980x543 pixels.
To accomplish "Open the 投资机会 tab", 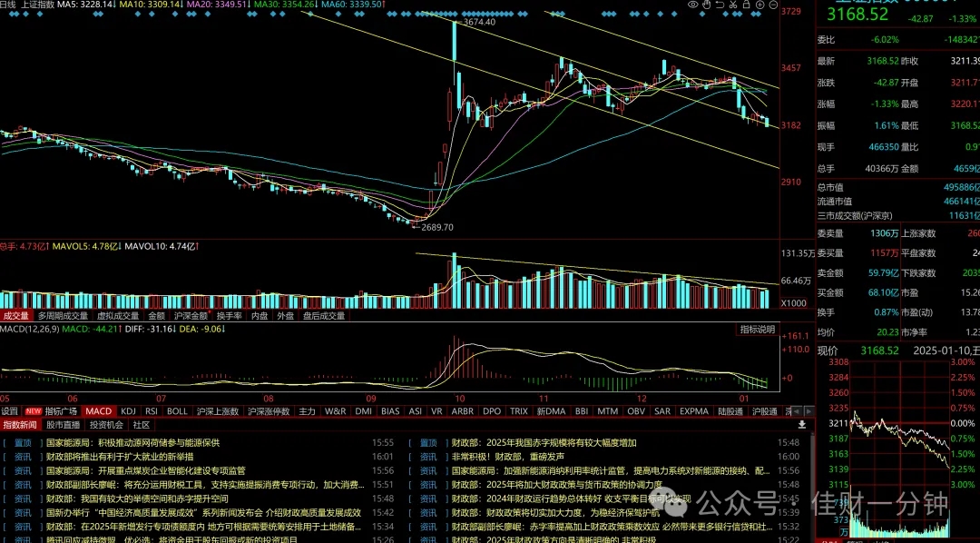I will tap(106, 425).
